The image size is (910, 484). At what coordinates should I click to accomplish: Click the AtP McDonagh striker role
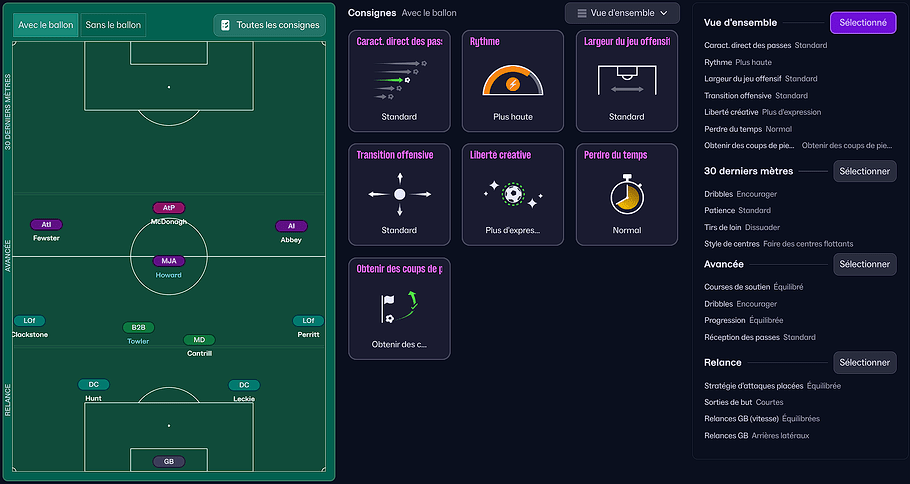pyautogui.click(x=169, y=208)
